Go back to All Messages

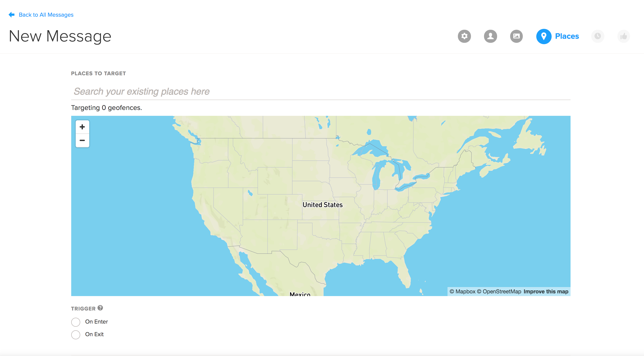point(46,15)
